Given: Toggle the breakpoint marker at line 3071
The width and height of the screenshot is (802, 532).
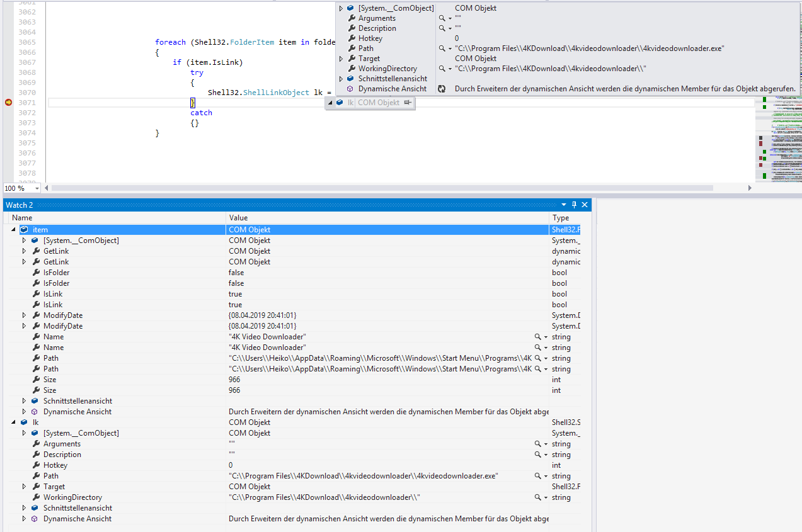Looking at the screenshot, I should point(8,103).
